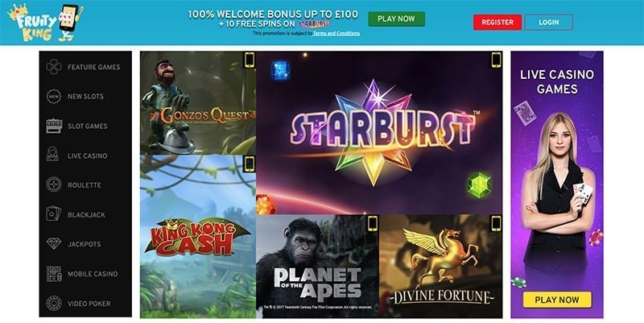Viewport: 644px width, 323px height.
Task: Open the Terms and Conditions link
Action: [x=336, y=33]
